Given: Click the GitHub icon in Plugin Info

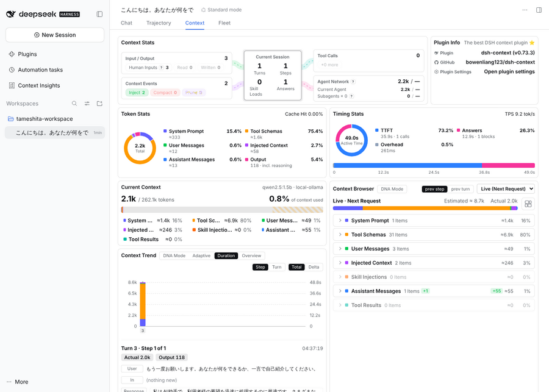Looking at the screenshot, I should [x=436, y=62].
